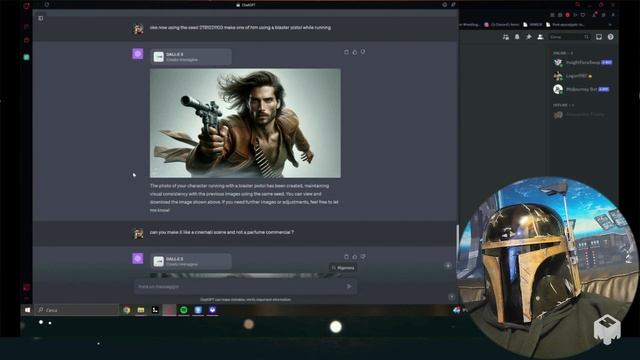Click the green icon in Opera sidebar

[x=27, y=58]
